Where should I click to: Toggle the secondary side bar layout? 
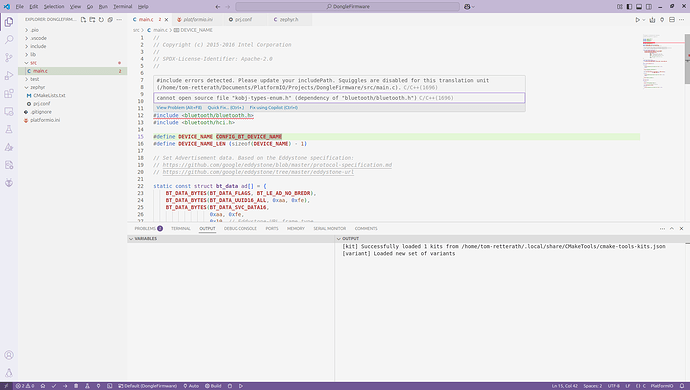coord(649,7)
